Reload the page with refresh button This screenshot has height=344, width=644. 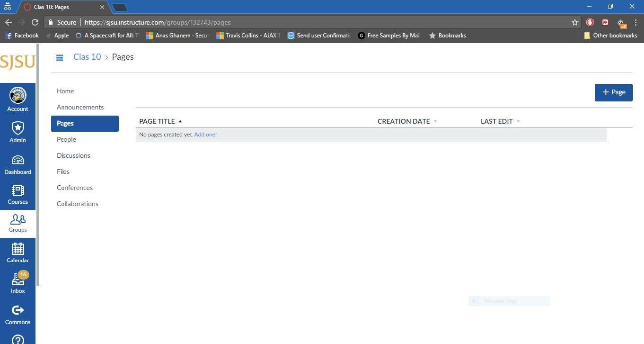coord(35,22)
